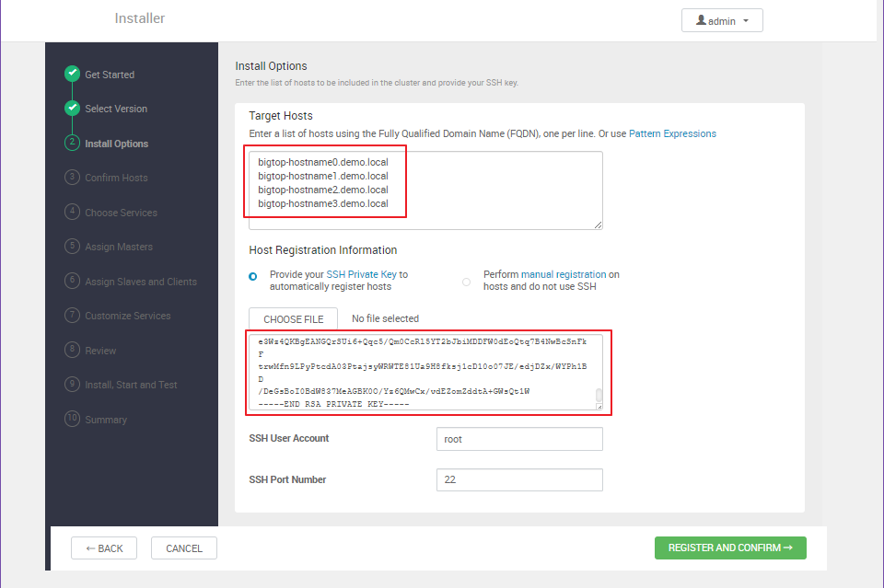
Task: Click the CANCEL button
Action: (184, 548)
